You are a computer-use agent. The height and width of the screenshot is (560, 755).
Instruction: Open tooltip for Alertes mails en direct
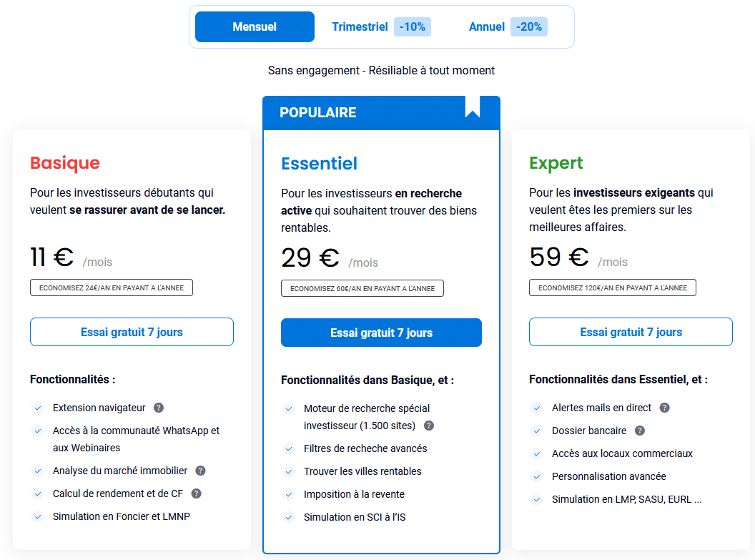pyautogui.click(x=664, y=408)
